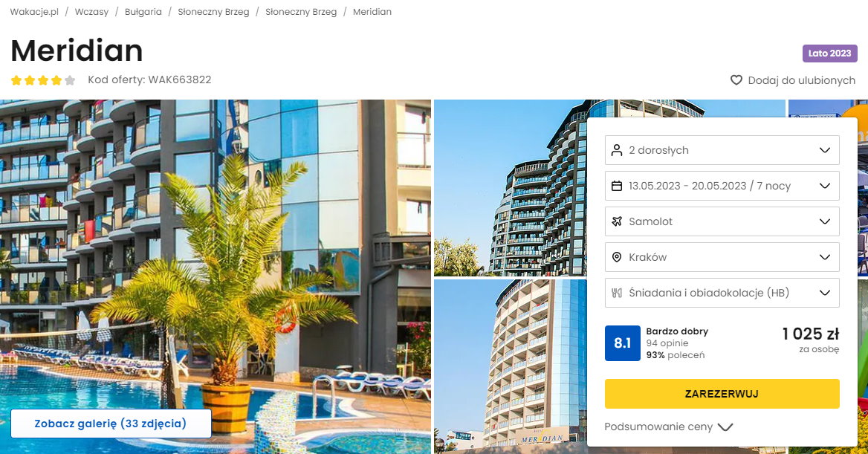Click the 8.1 rating score badge
The image size is (868, 454).
point(623,343)
